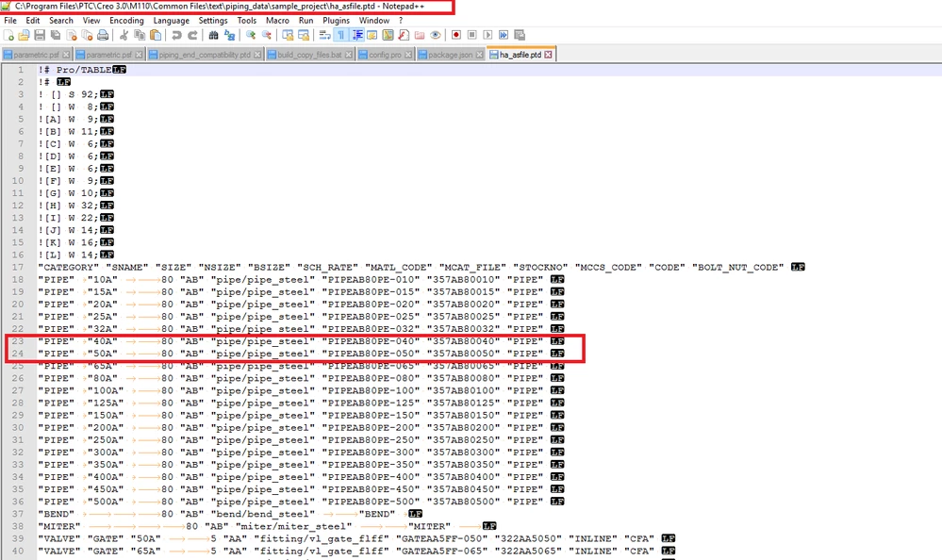This screenshot has width=942, height=560.
Task: Switch to piping_end_compatibility.ptd tab
Action: coord(206,55)
